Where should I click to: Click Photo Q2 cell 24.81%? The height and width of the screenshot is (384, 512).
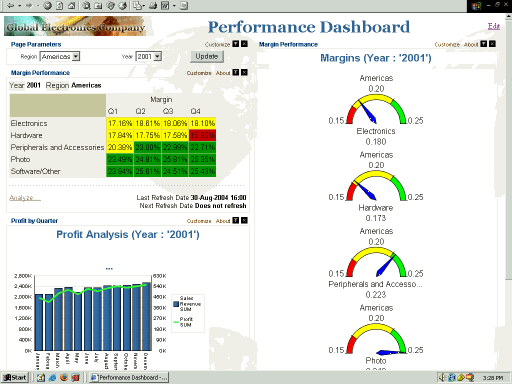point(147,159)
